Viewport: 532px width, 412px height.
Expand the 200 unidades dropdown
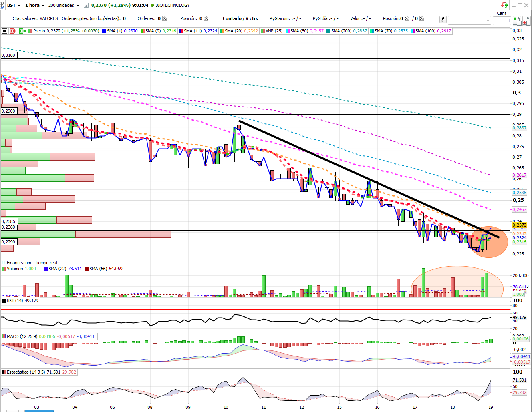coord(63,5)
